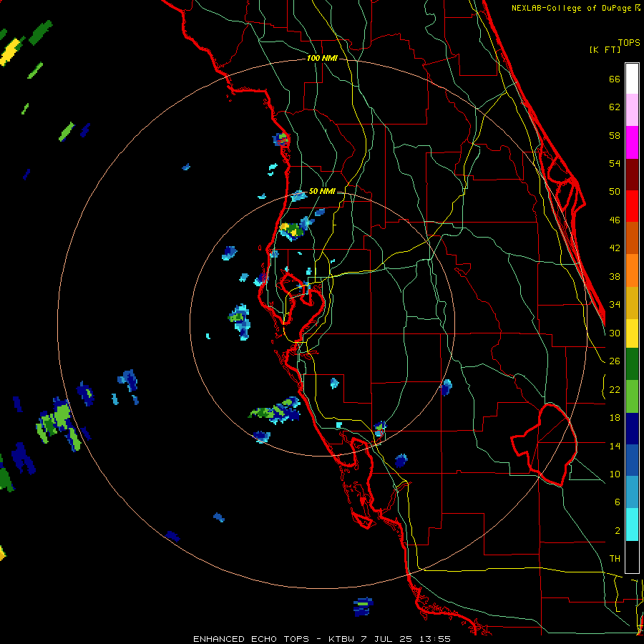Pick the dark green swatch between 30 and 26
Image resolution: width=644 pixels, height=644 pixels.
tap(632, 364)
